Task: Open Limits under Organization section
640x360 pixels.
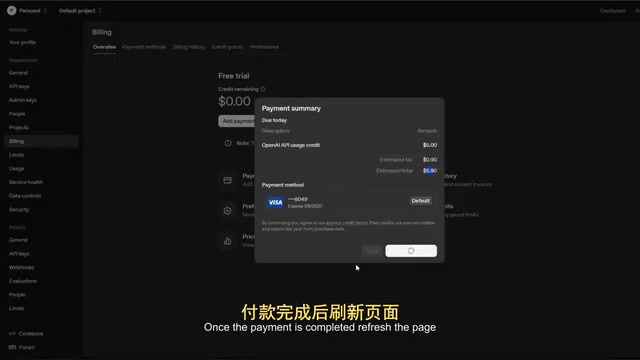Action: coord(16,155)
